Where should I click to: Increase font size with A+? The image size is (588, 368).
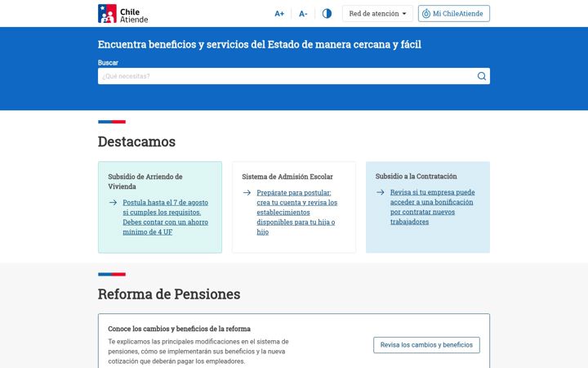coord(279,14)
